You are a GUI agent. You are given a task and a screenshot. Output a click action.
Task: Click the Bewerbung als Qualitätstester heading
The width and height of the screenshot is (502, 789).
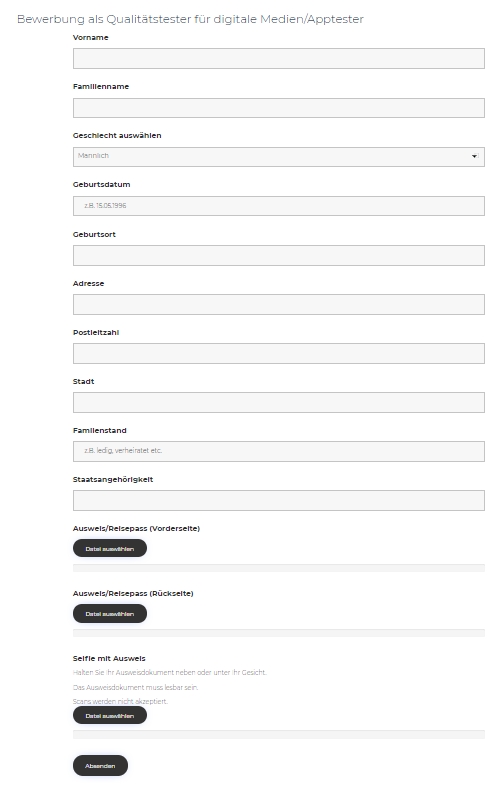190,19
